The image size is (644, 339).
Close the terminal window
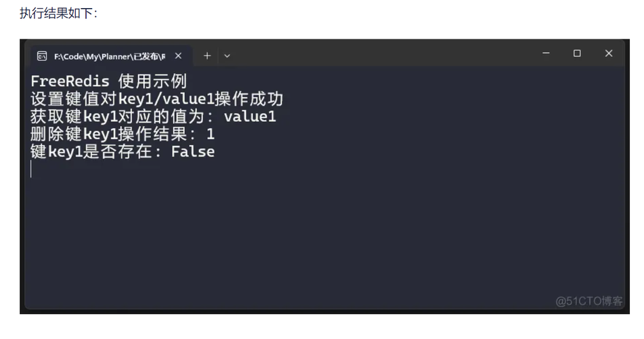(609, 53)
